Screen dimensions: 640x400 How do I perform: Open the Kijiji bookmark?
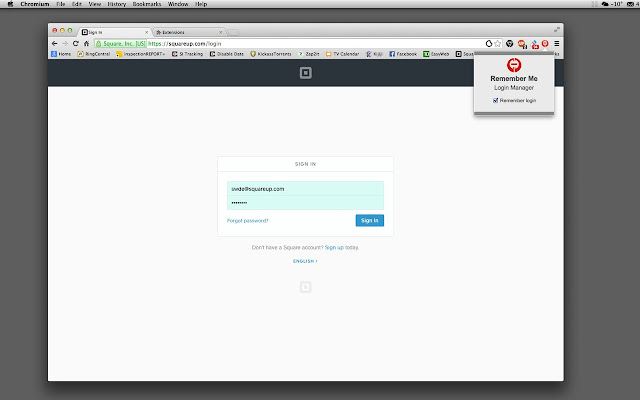374,54
